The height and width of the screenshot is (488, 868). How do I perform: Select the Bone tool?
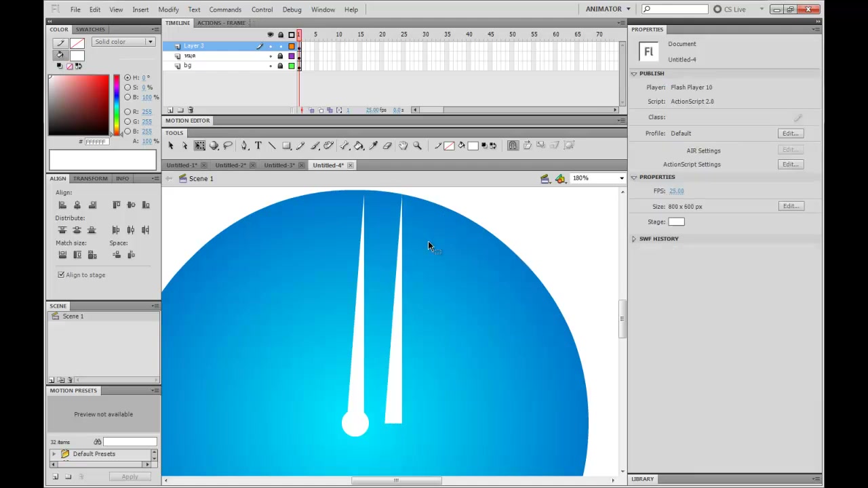pos(344,146)
